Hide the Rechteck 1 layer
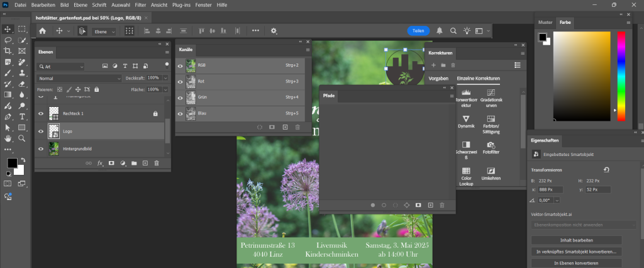 41,113
